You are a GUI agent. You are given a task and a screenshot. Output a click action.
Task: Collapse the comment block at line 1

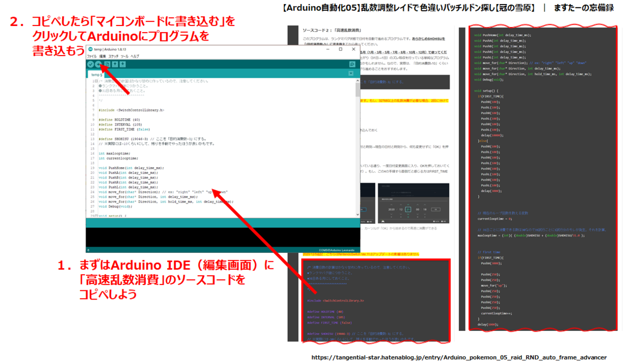[95, 82]
